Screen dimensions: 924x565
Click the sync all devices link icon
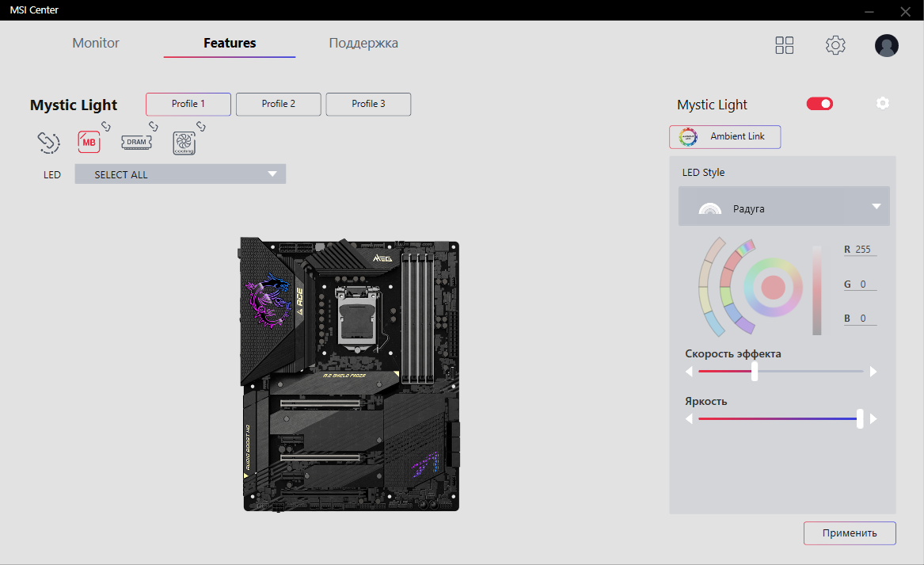point(49,142)
